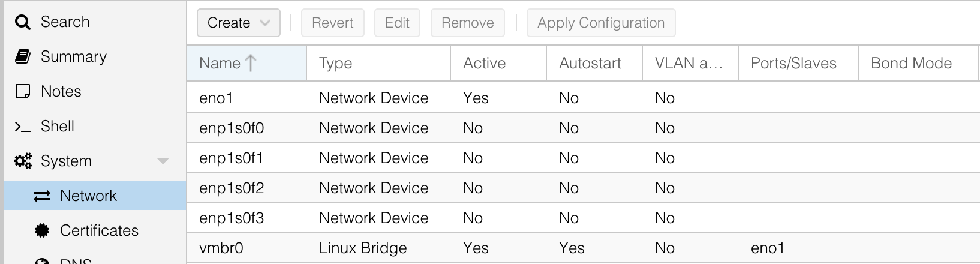Click the System gears icon

coord(23,161)
